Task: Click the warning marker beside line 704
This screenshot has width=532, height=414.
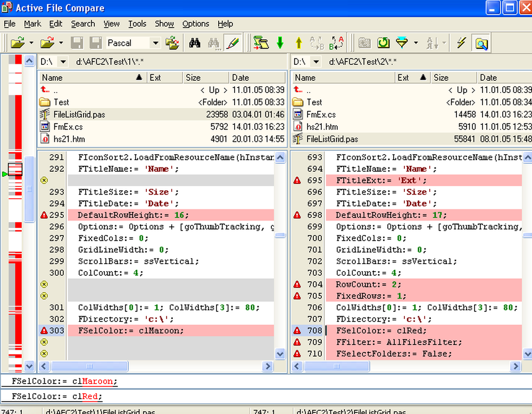Action: (x=297, y=284)
